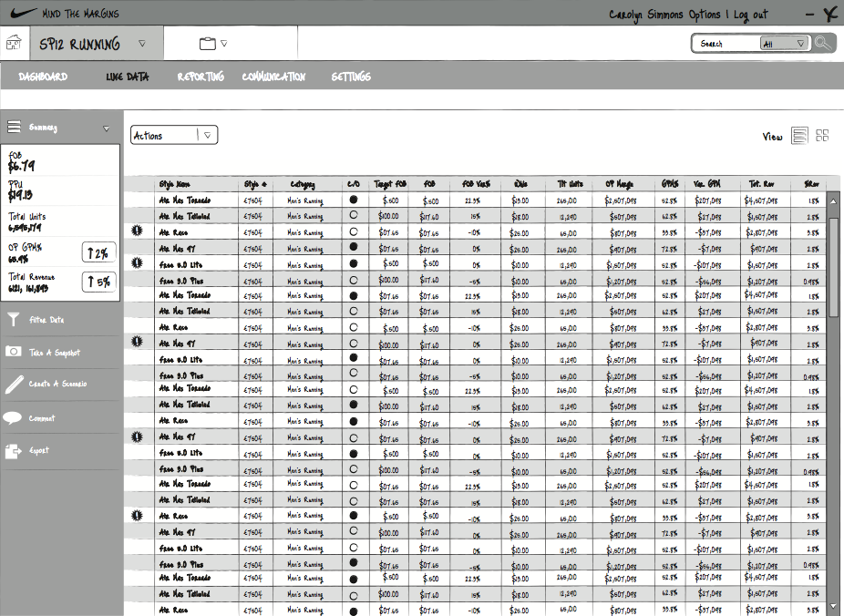
Task: Open the Communication tab
Action: [273, 77]
